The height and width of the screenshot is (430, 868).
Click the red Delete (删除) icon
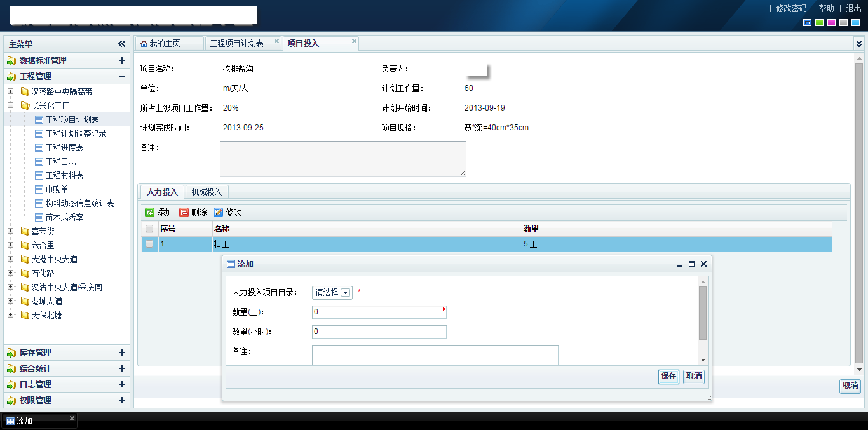184,213
